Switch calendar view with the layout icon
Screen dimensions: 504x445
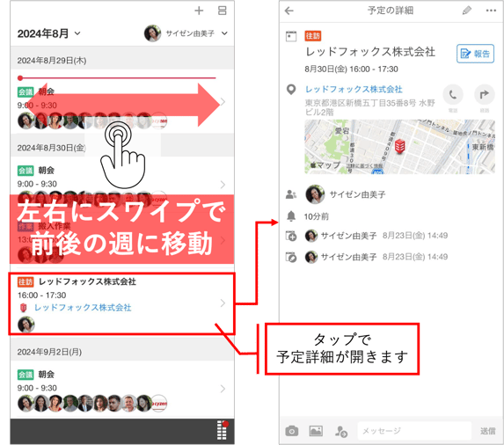(223, 11)
